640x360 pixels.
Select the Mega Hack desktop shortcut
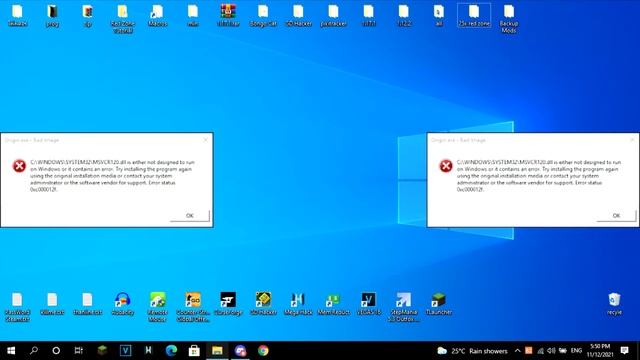[298, 304]
